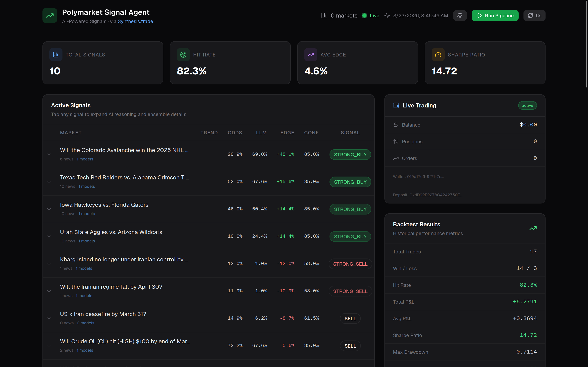Click the markets bar chart icon in header

click(324, 15)
